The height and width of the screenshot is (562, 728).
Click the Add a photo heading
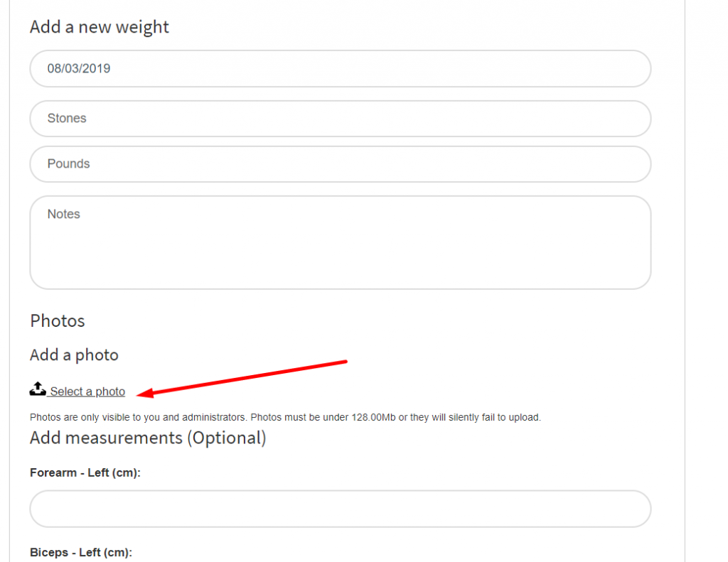coord(74,355)
